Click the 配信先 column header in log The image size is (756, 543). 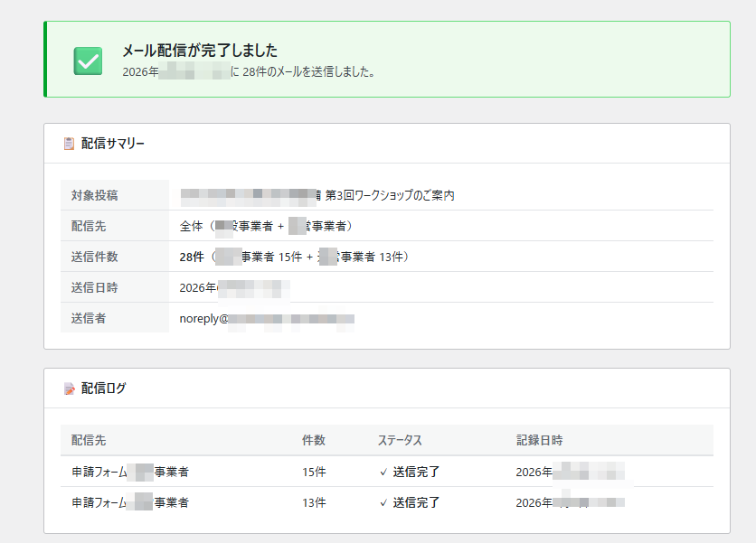click(89, 440)
